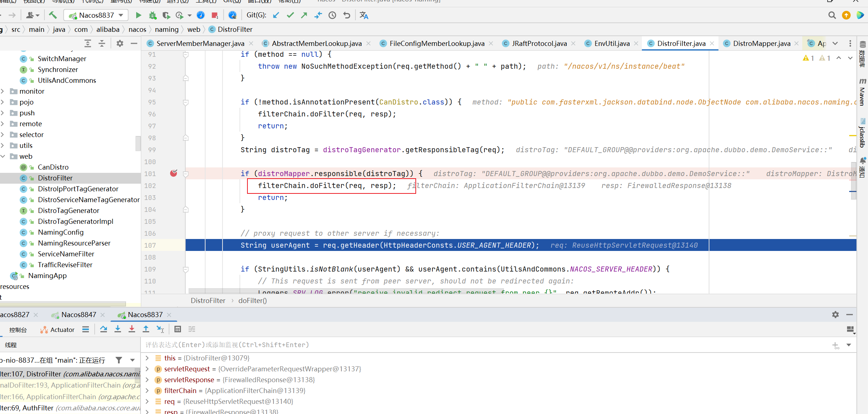The height and width of the screenshot is (414, 868).
Task: Click the step out debug icon
Action: click(x=146, y=329)
